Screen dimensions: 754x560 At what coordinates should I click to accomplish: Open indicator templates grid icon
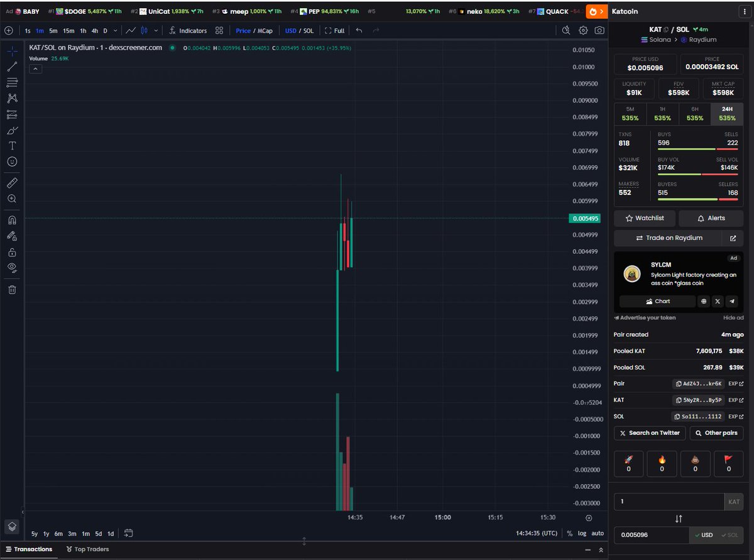pyautogui.click(x=219, y=30)
